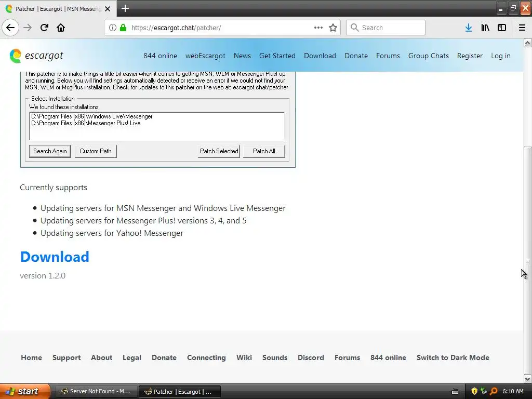Click the Log in link

coord(500,56)
